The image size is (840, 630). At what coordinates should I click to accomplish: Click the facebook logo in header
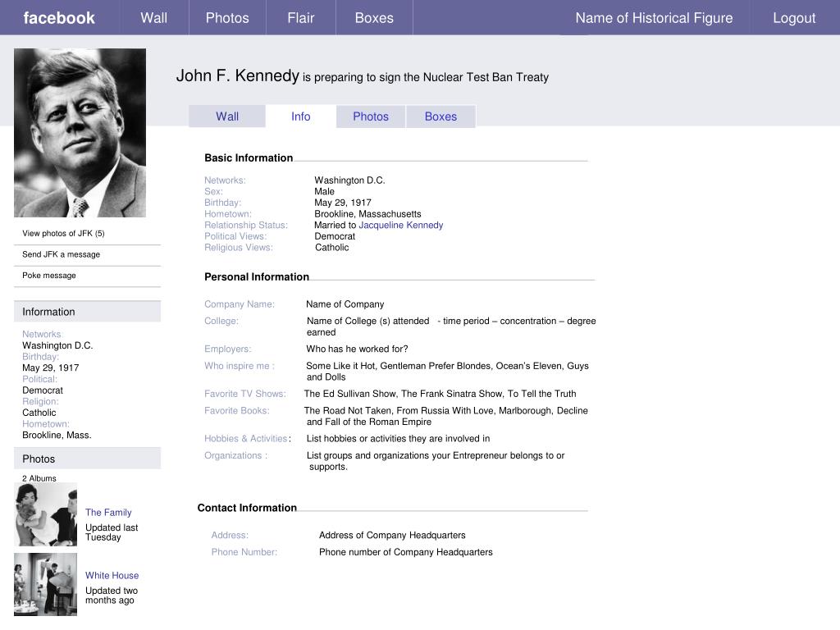59,18
